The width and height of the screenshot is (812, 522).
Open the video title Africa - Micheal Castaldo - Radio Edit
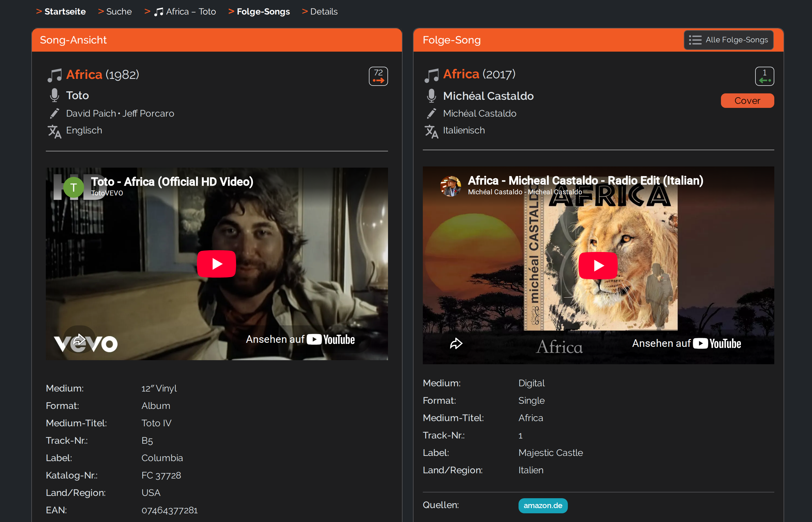585,181
